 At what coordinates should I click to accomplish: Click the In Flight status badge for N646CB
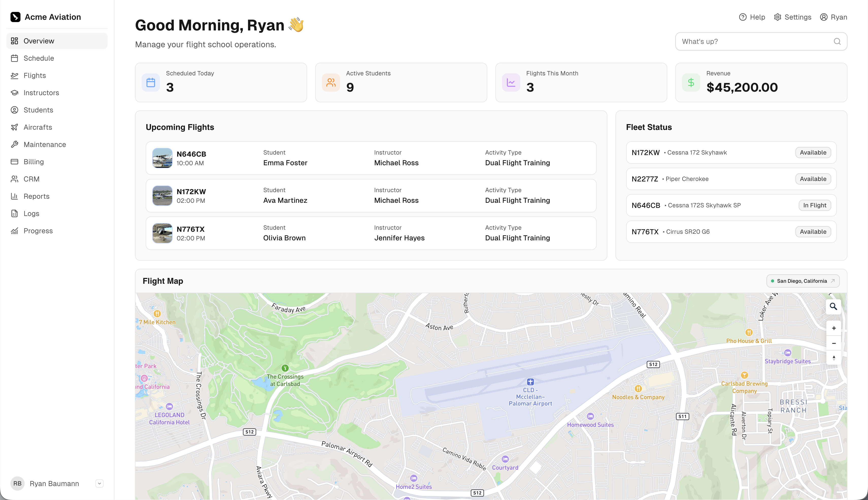[x=814, y=205]
